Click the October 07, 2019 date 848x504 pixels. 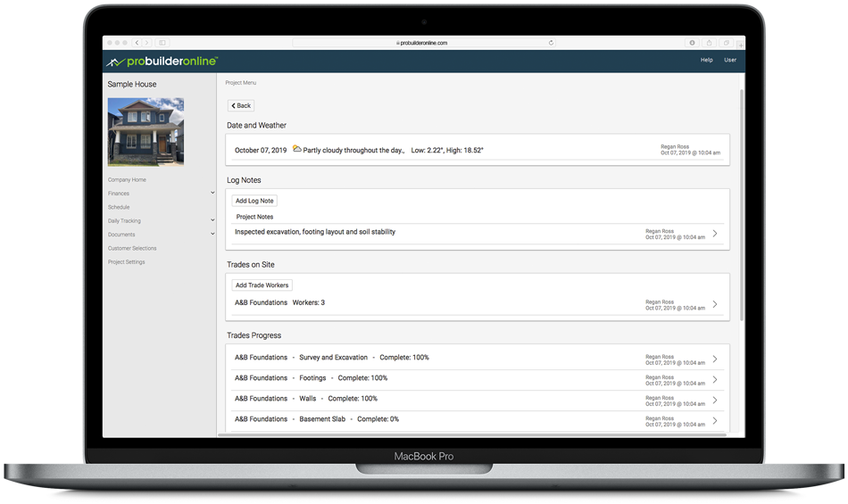pos(261,150)
